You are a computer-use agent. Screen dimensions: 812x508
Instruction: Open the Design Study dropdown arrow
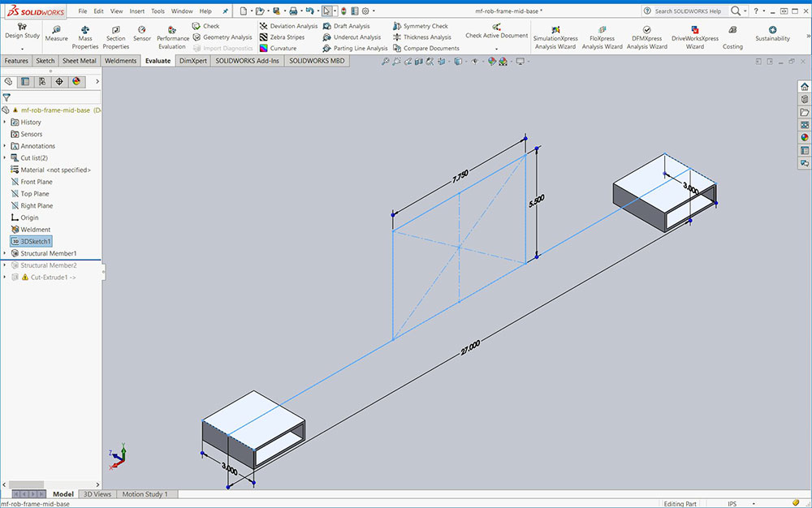pos(22,49)
